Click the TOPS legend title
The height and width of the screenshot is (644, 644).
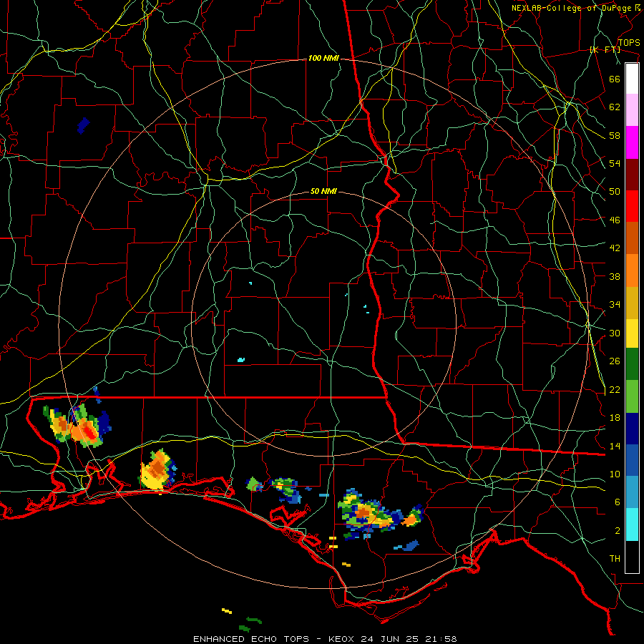click(629, 42)
